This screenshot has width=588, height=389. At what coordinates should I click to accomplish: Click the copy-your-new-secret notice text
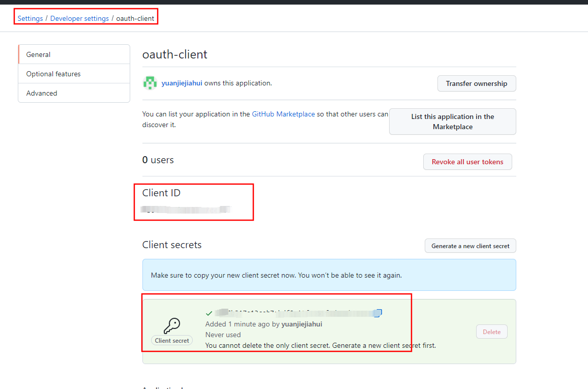(276, 275)
